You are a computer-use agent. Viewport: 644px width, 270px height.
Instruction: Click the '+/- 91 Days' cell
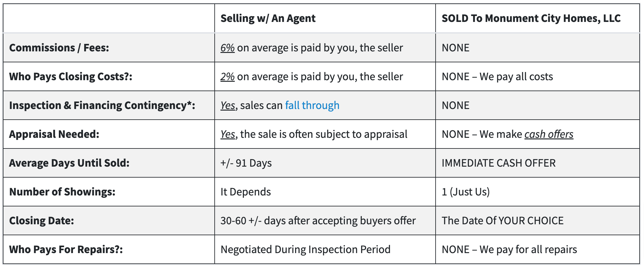tap(246, 163)
